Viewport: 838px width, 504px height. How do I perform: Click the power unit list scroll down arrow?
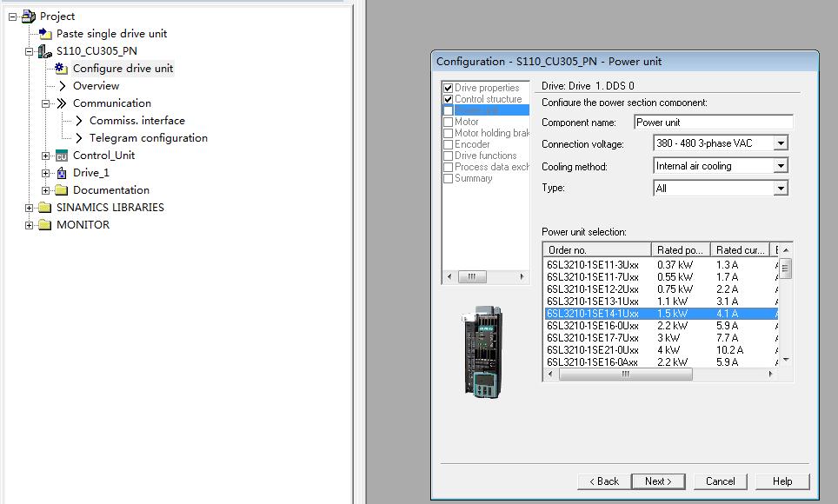(x=786, y=360)
